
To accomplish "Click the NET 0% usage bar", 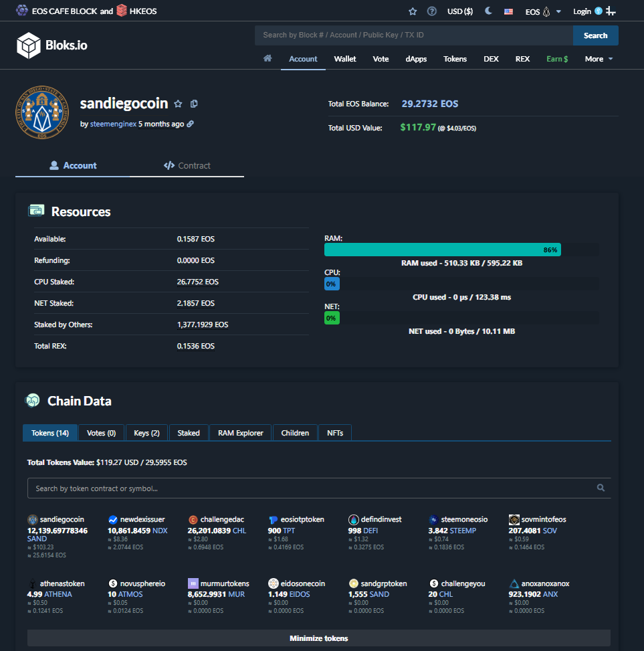I will pos(332,318).
